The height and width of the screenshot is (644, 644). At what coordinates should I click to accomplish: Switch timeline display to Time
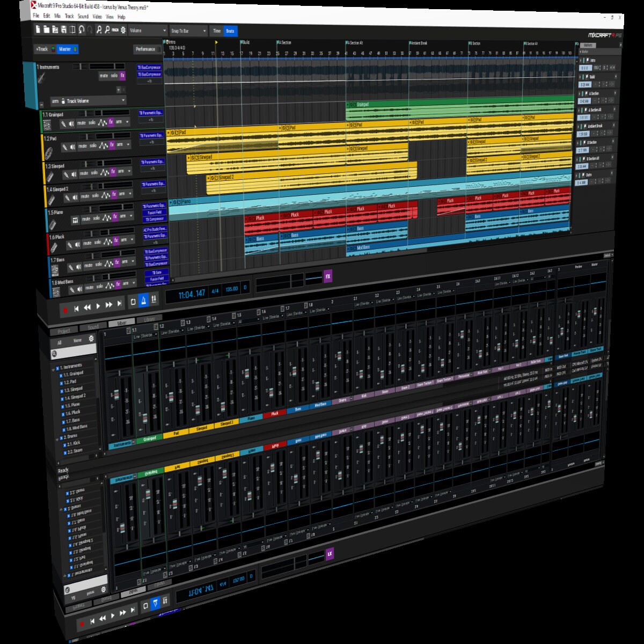(x=217, y=31)
